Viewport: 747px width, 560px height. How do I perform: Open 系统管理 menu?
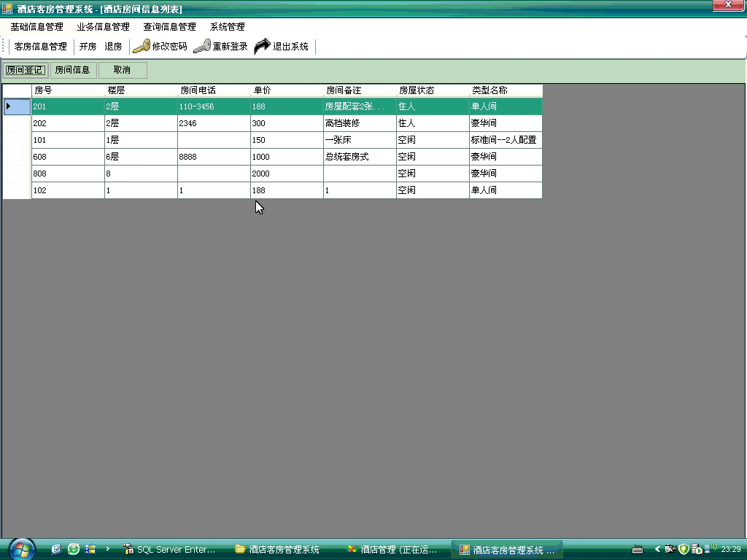(x=228, y=27)
